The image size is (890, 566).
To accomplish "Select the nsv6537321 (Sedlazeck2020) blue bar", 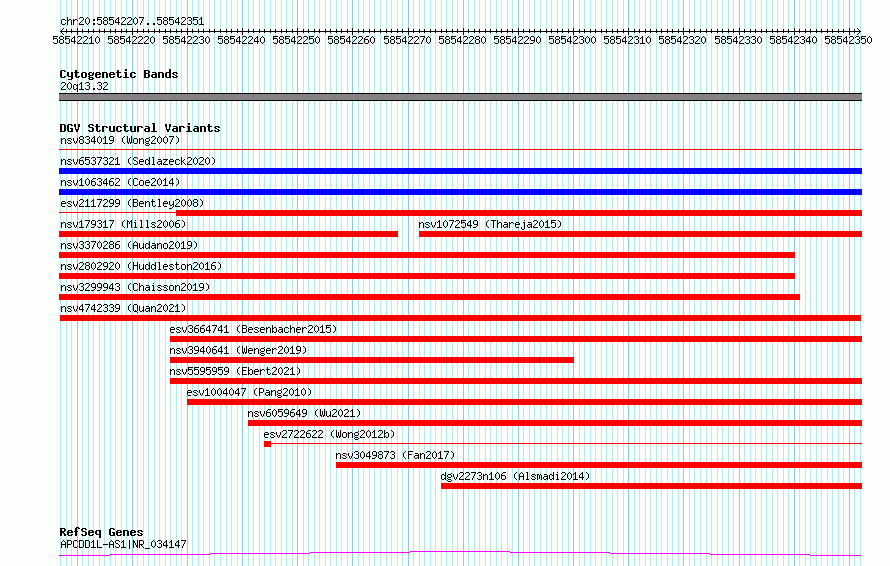I will (x=460, y=171).
